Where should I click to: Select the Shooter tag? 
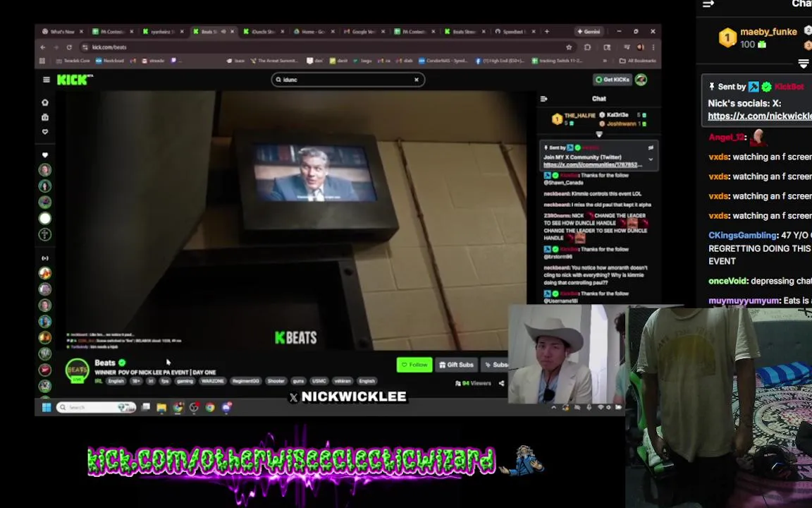[x=276, y=381]
